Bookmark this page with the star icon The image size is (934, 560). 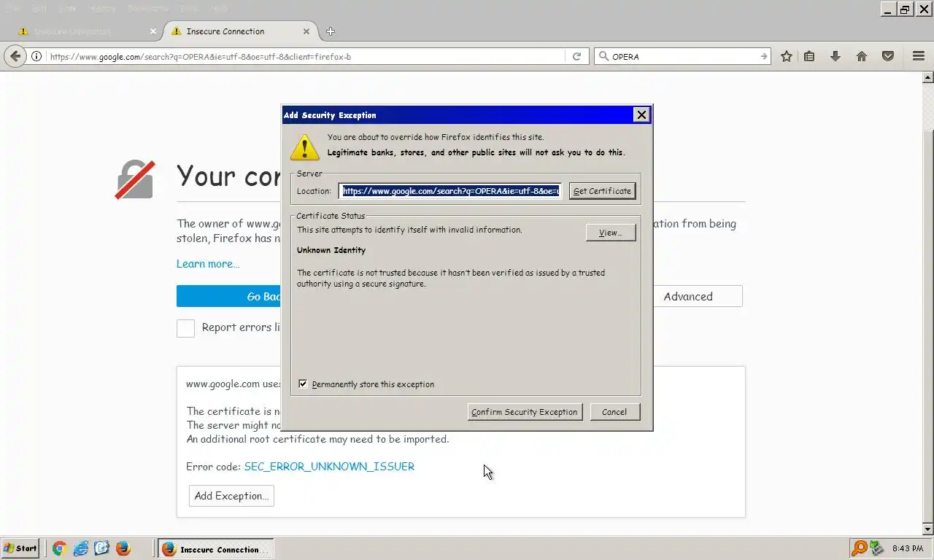pyautogui.click(x=787, y=56)
